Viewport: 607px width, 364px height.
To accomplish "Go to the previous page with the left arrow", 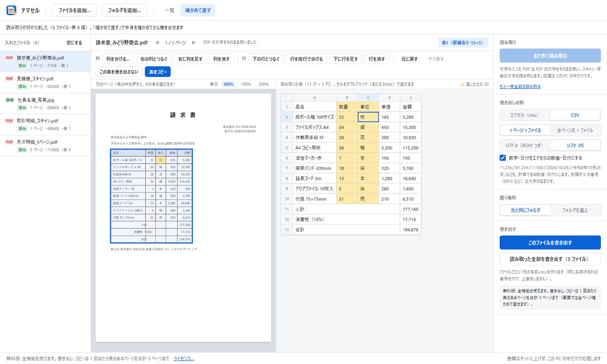I will [x=157, y=42].
